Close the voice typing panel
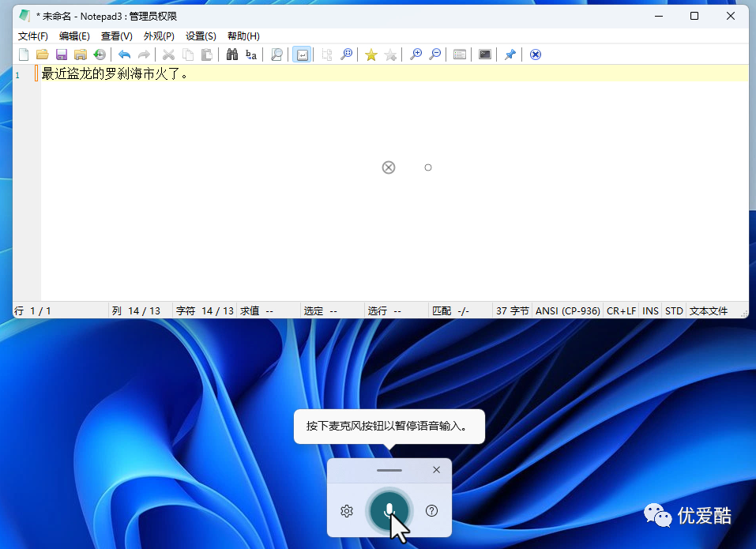 [x=436, y=470]
